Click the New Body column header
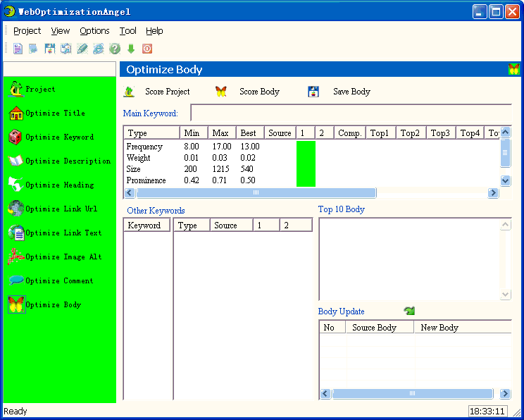Screen dimensions: 524x420 click(x=463, y=328)
